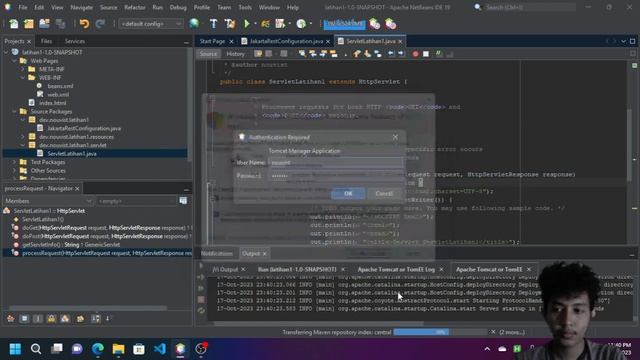This screenshot has width=640, height=360.
Task: Click OK in Authentication Required dialog
Action: click(348, 193)
